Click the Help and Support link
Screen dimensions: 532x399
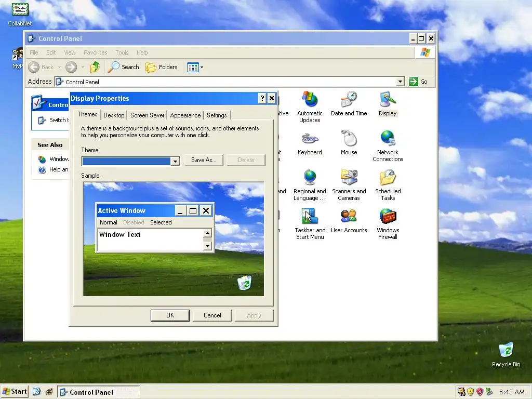[54, 169]
